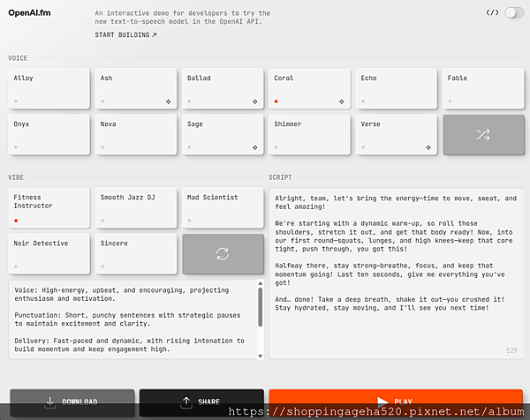Click the vibe prompt scrollbar thumb
This screenshot has height=420, width=530.
coord(260,307)
